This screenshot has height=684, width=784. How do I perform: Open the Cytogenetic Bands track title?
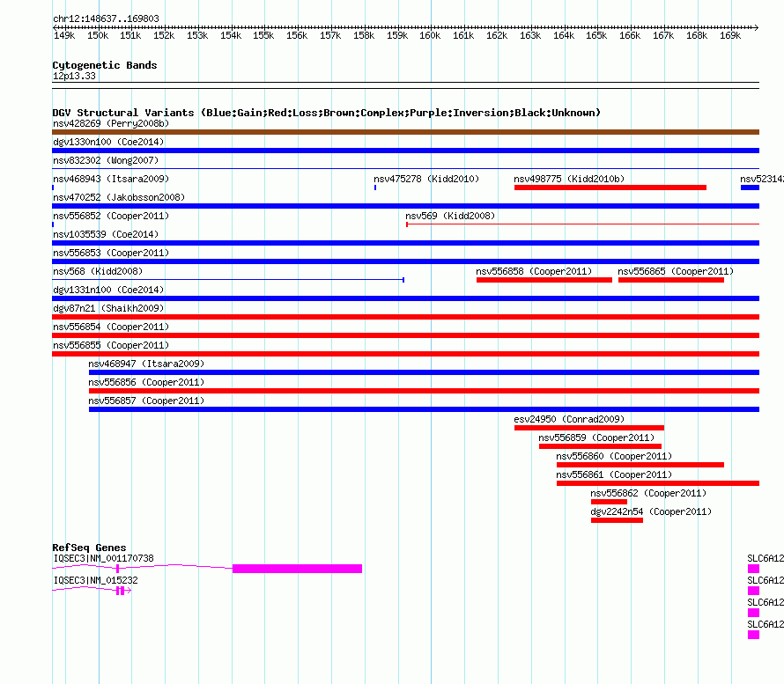105,65
